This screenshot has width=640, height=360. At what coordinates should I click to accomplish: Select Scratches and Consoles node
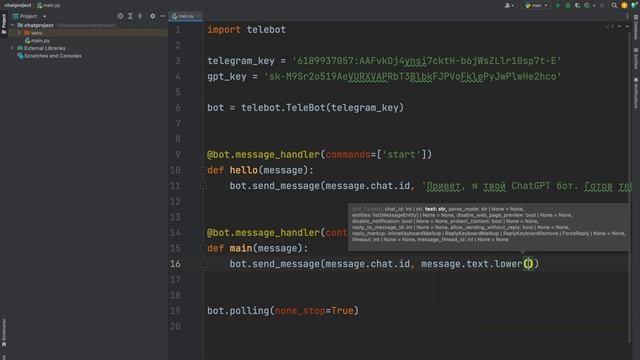click(x=49, y=56)
